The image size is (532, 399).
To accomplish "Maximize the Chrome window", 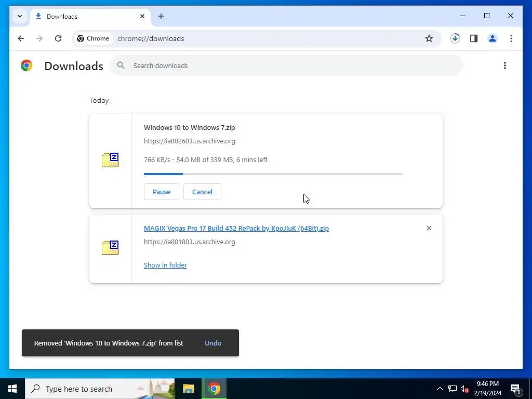I will 486,16.
